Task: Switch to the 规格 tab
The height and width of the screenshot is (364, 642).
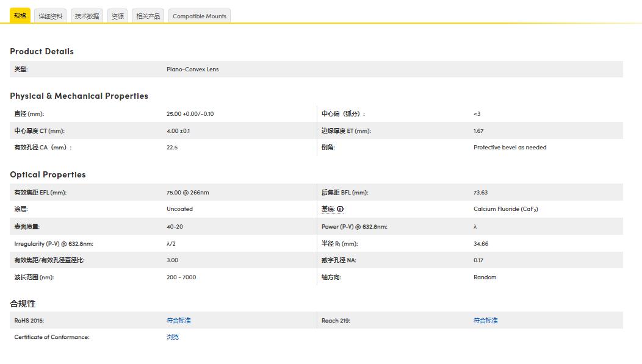Action: (20, 16)
